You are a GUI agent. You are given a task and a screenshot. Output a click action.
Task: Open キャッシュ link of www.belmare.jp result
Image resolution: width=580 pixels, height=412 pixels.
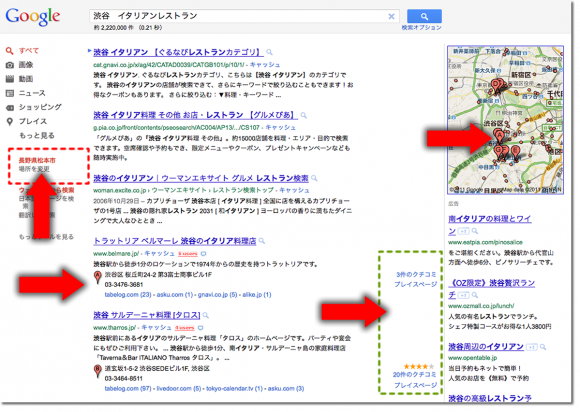[159, 253]
